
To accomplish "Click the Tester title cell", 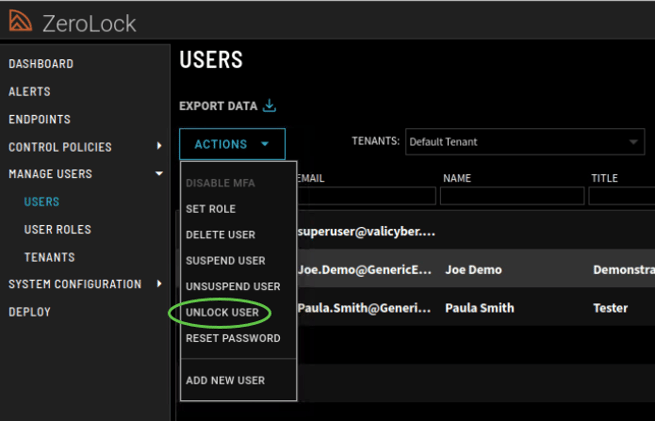I will coord(610,308).
